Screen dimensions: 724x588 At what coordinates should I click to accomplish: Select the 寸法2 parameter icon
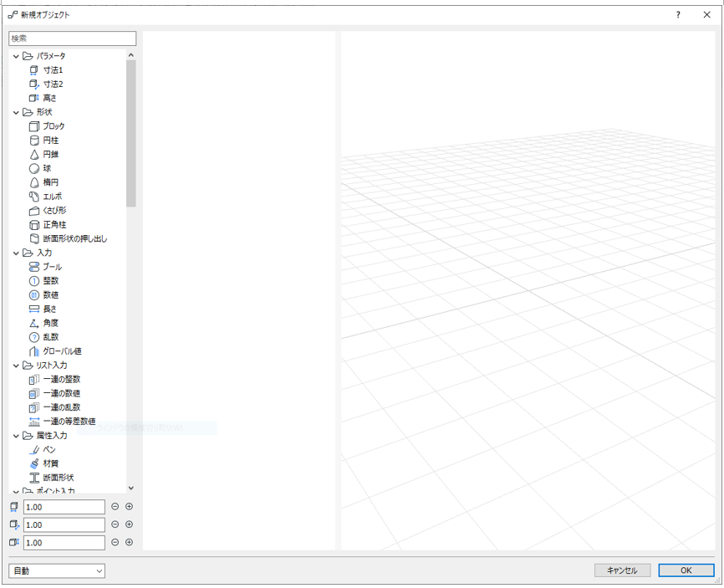[x=33, y=84]
